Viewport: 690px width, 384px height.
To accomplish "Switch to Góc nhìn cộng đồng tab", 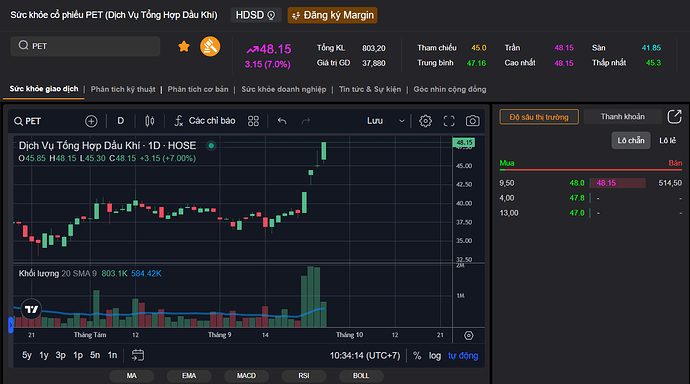I will click(x=450, y=89).
